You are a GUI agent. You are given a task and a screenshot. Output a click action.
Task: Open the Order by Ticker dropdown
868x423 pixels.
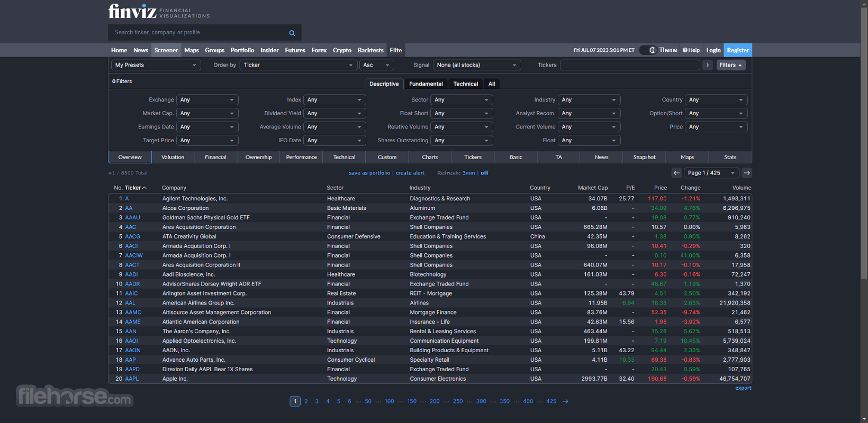(x=299, y=65)
